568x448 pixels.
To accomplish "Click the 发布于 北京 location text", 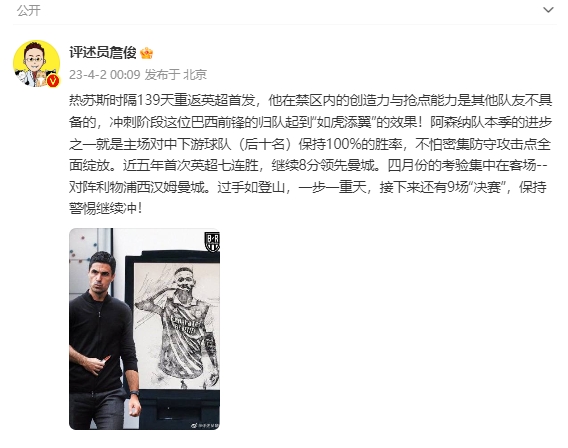I will (176, 75).
